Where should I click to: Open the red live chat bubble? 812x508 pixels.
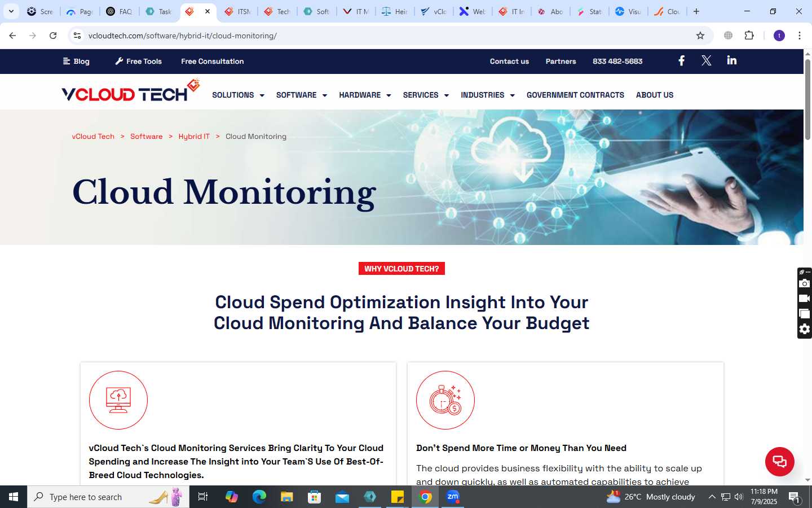coord(779,462)
